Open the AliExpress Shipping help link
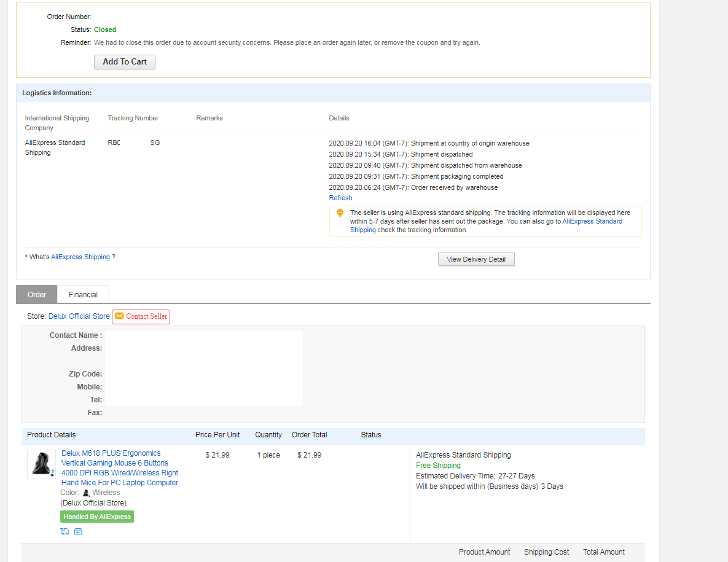The height and width of the screenshot is (562, 728). [x=80, y=257]
